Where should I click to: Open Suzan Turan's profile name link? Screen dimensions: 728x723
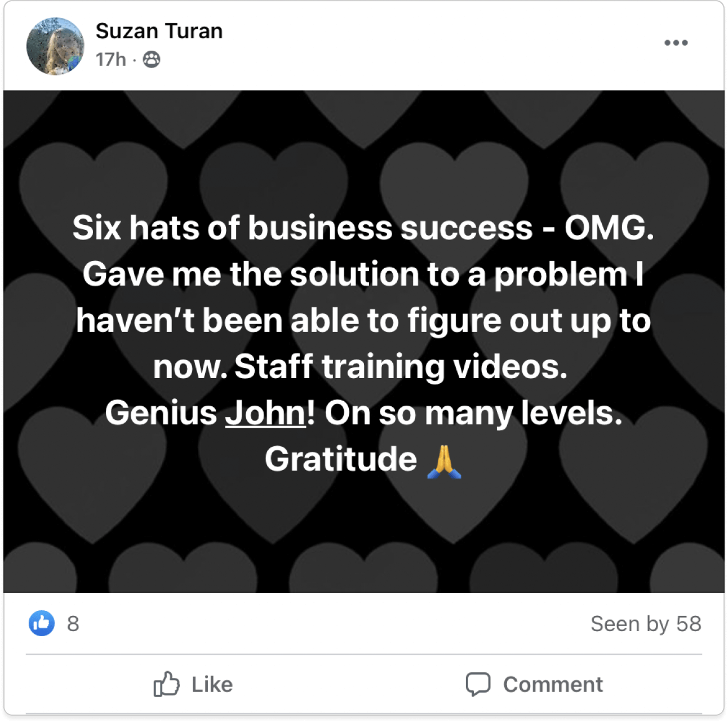tap(159, 31)
